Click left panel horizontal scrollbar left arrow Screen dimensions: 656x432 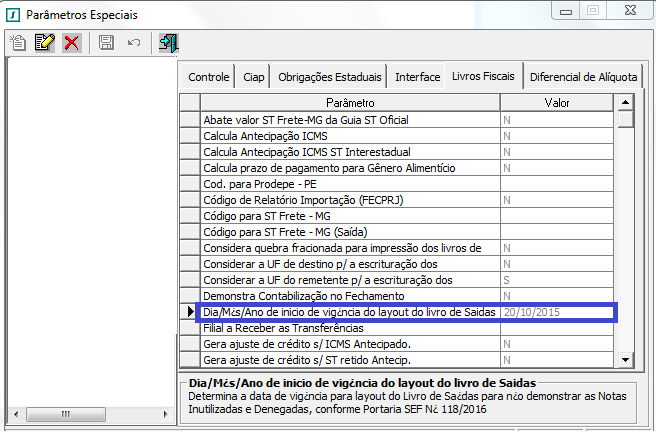16,414
